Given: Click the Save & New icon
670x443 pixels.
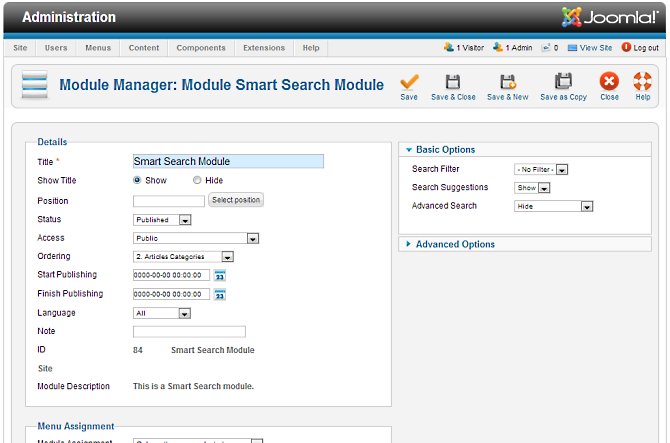Looking at the screenshot, I should pos(508,81).
